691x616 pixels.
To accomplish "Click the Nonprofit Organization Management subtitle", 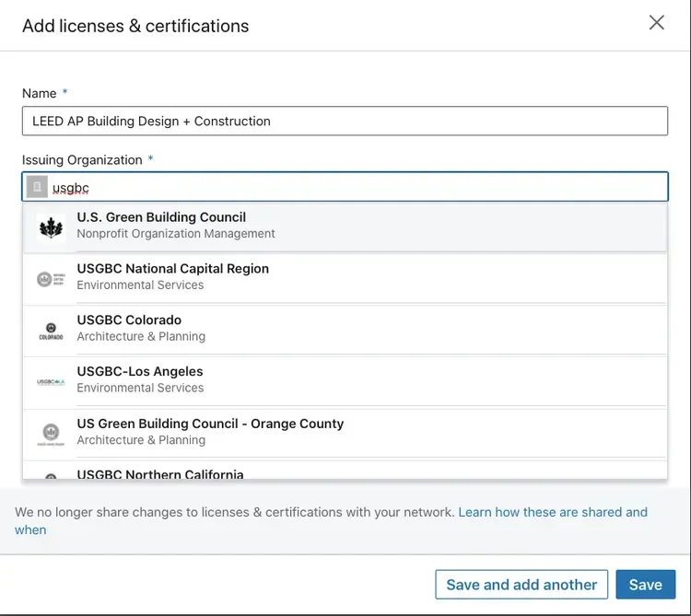I will coord(176,233).
